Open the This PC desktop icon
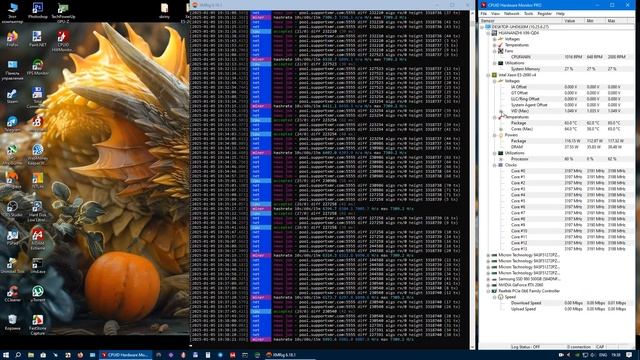This screenshot has height=360, width=640. [12, 12]
